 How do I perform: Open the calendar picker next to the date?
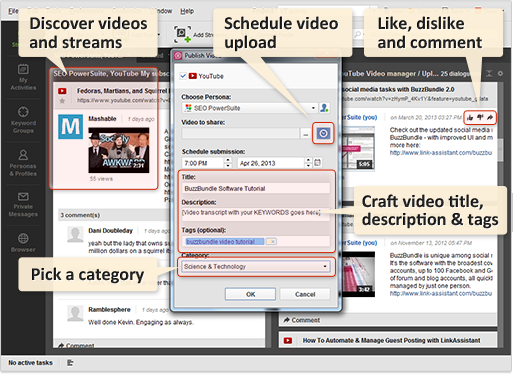(x=317, y=163)
